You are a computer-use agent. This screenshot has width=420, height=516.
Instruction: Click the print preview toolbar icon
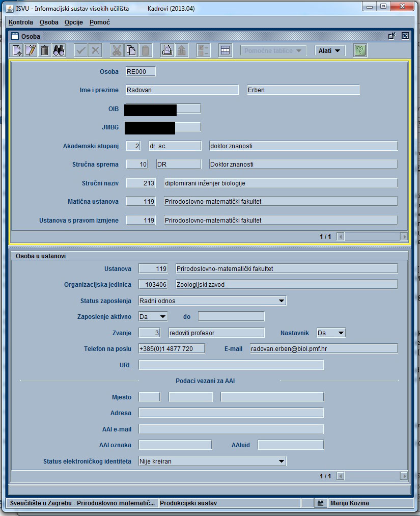point(167,50)
